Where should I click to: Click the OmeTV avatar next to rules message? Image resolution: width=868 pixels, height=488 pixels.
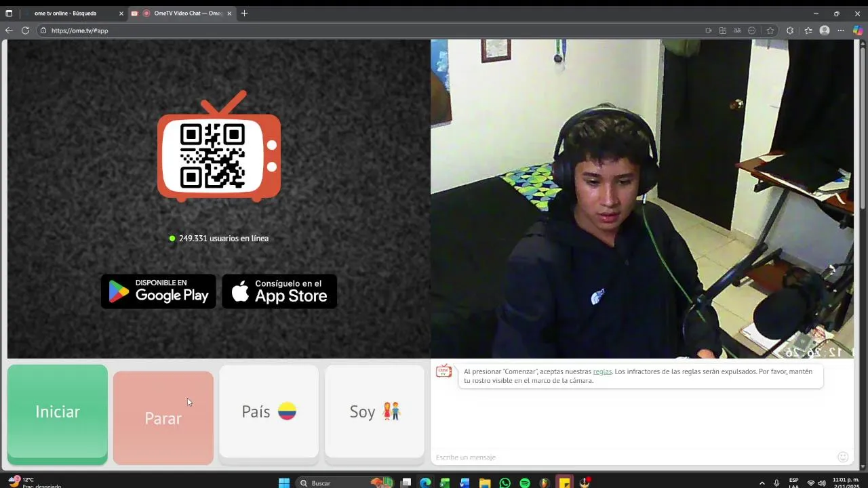click(x=443, y=371)
